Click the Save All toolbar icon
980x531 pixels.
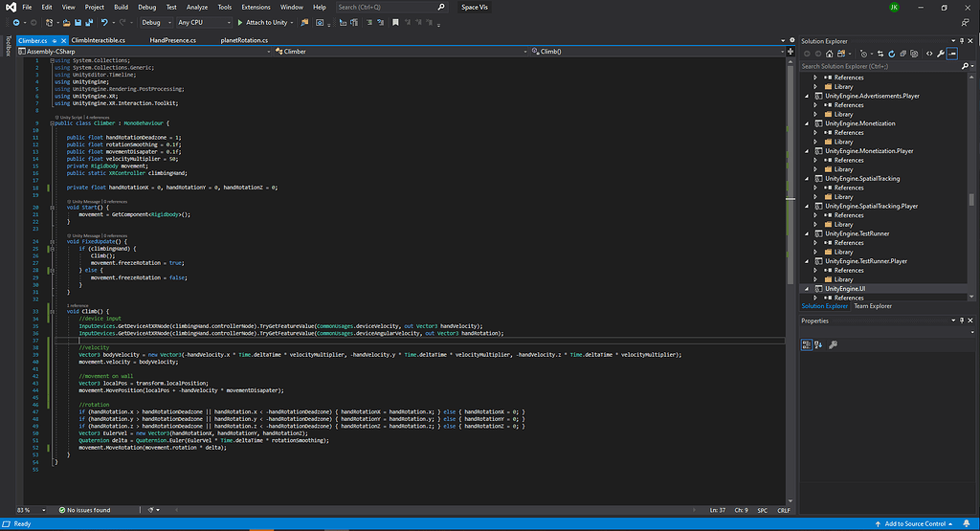point(88,22)
